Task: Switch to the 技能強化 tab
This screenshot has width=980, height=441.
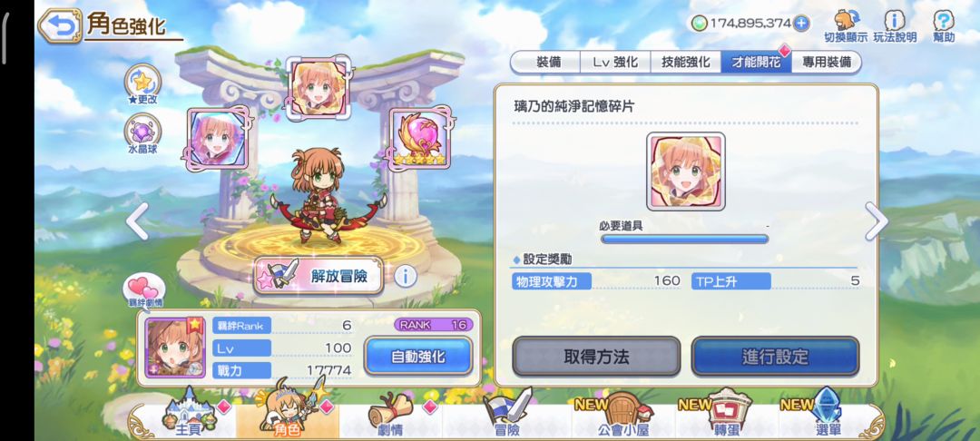Action: tap(686, 63)
